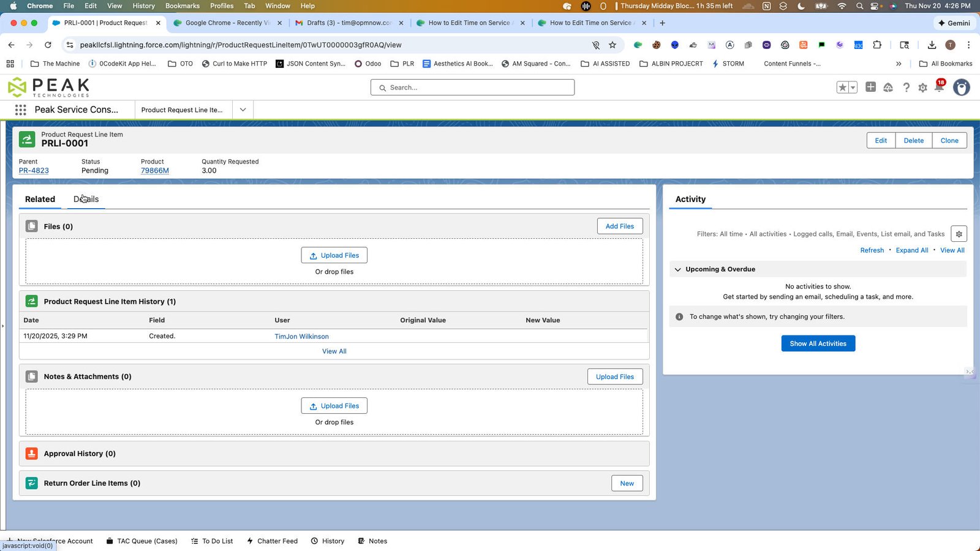The image size is (980, 551).
Task: Click the Global Actions plus icon
Action: pyautogui.click(x=870, y=87)
